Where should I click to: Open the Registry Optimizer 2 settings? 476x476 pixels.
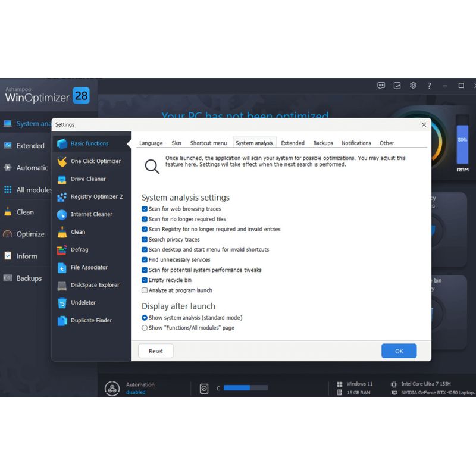click(96, 196)
